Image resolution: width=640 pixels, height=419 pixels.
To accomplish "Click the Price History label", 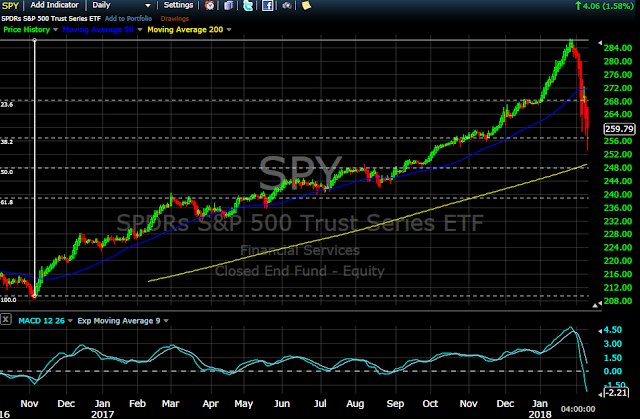I will [x=27, y=30].
